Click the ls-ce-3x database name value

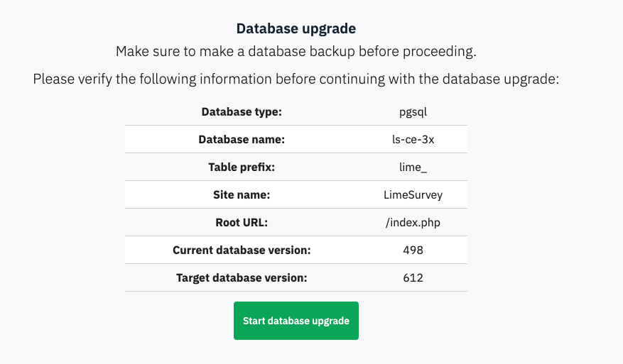tap(413, 140)
